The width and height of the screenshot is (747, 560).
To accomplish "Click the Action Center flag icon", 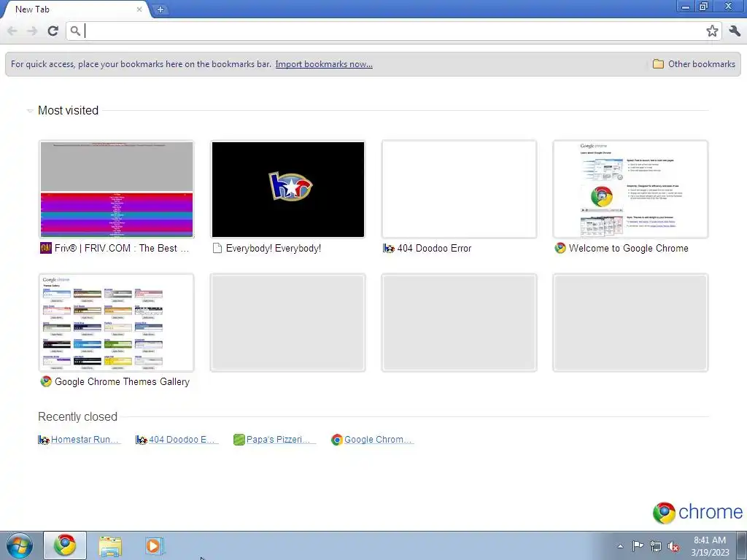I will click(x=638, y=546).
